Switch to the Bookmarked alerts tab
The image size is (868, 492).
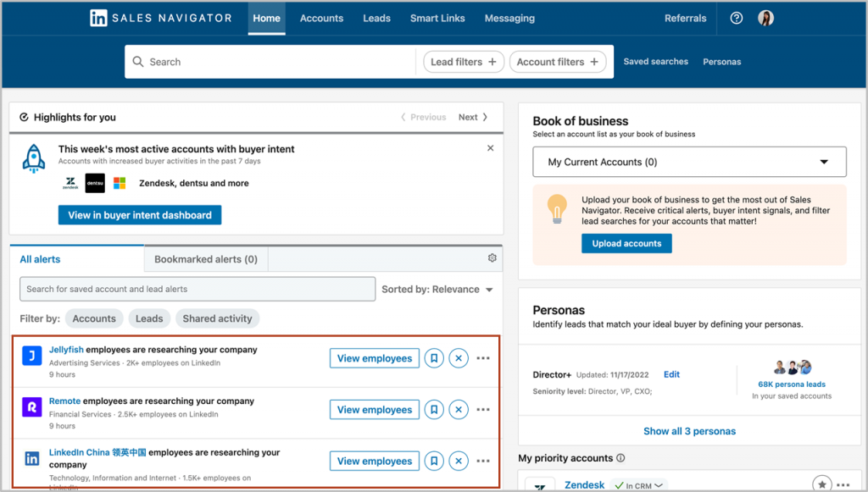click(x=206, y=259)
